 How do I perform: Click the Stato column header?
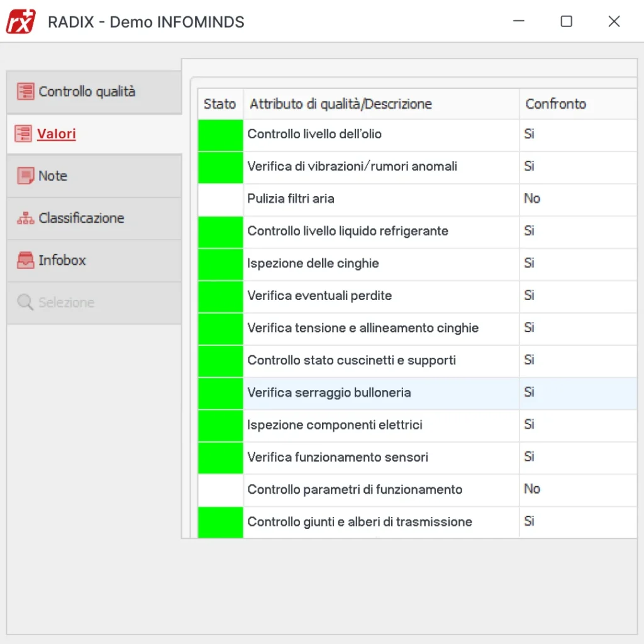click(x=219, y=104)
